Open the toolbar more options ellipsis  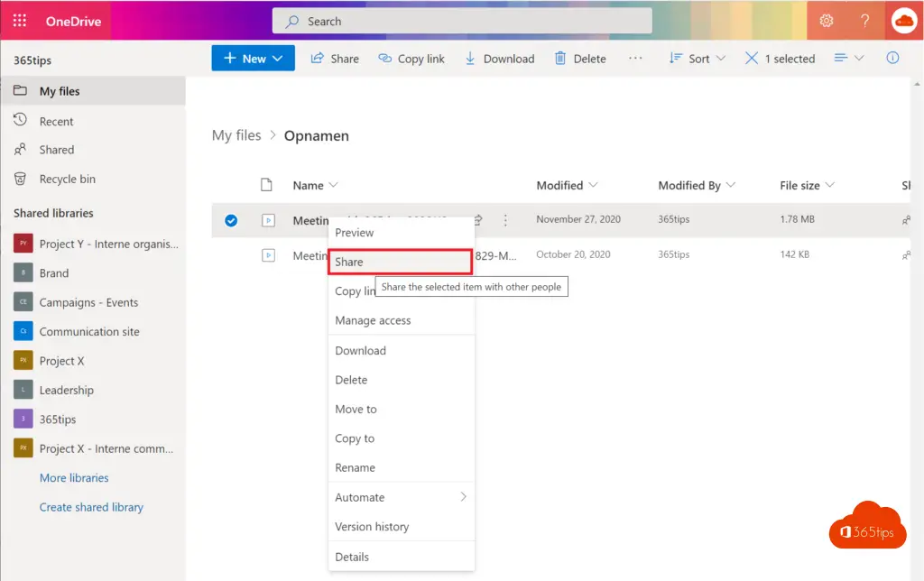635,58
